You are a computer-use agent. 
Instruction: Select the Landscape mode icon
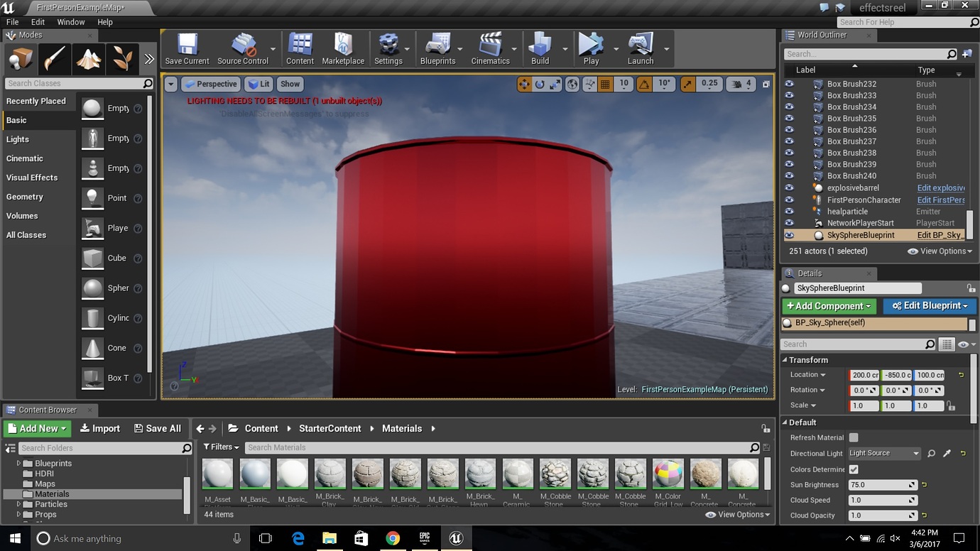point(89,59)
